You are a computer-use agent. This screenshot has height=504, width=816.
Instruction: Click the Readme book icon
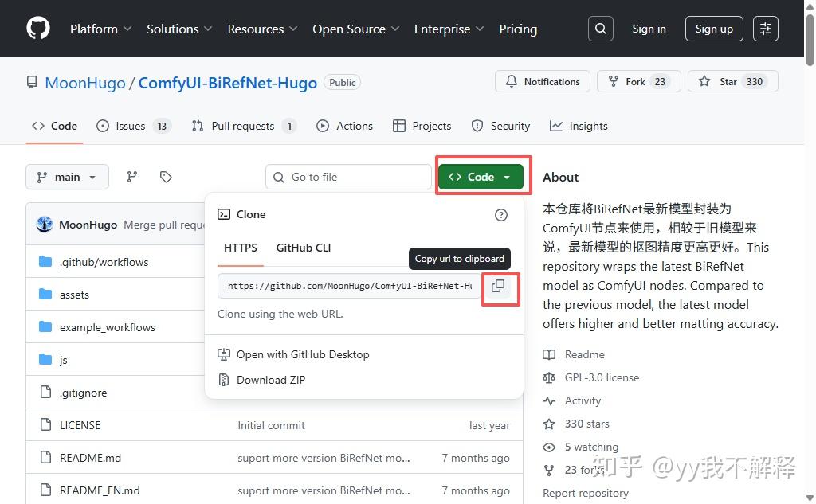549,354
